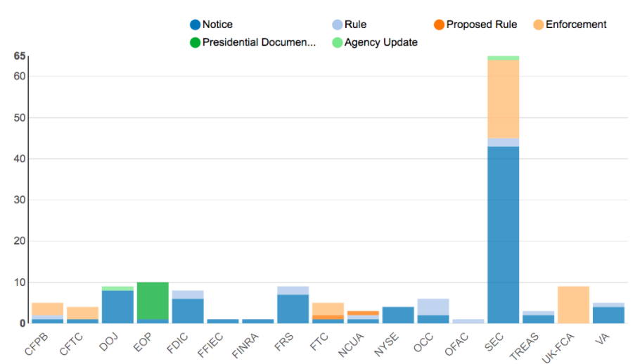Click the NYSE axis label
Screen dimensions: 640x364
pyautogui.click(x=387, y=345)
